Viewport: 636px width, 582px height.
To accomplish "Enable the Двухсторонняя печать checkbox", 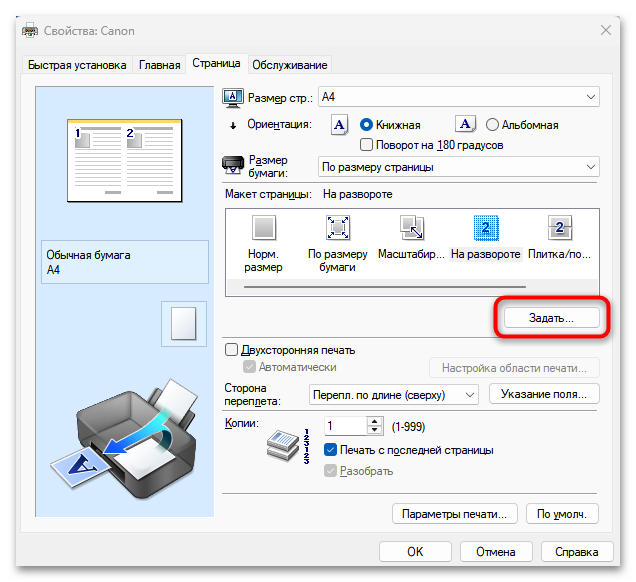I will point(232,350).
